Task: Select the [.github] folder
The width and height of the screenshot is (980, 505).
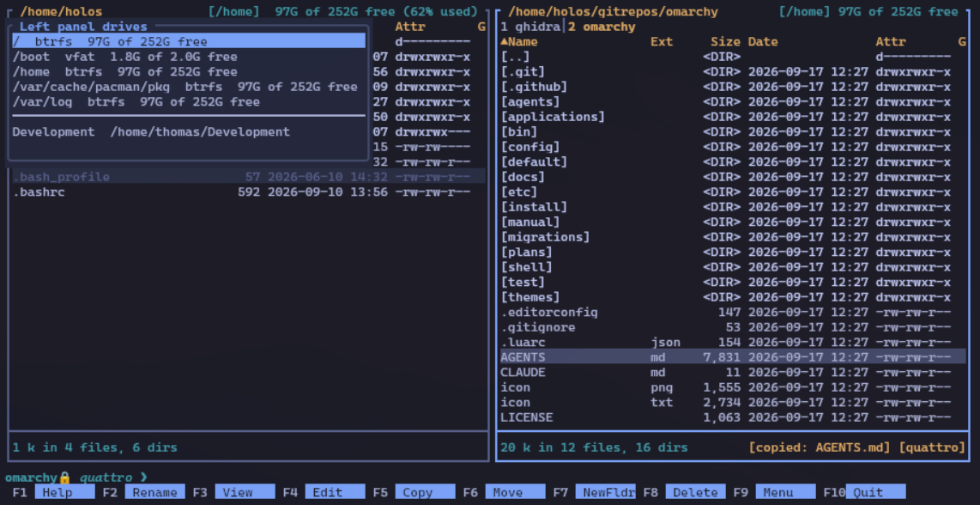Action: coord(733,87)
